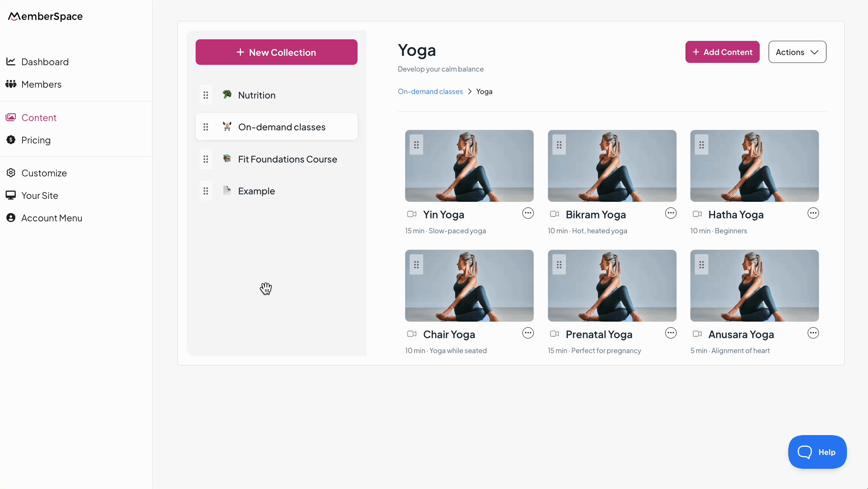Click the video icon next to Anusara Yoga
The height and width of the screenshot is (489, 868).
[697, 334]
